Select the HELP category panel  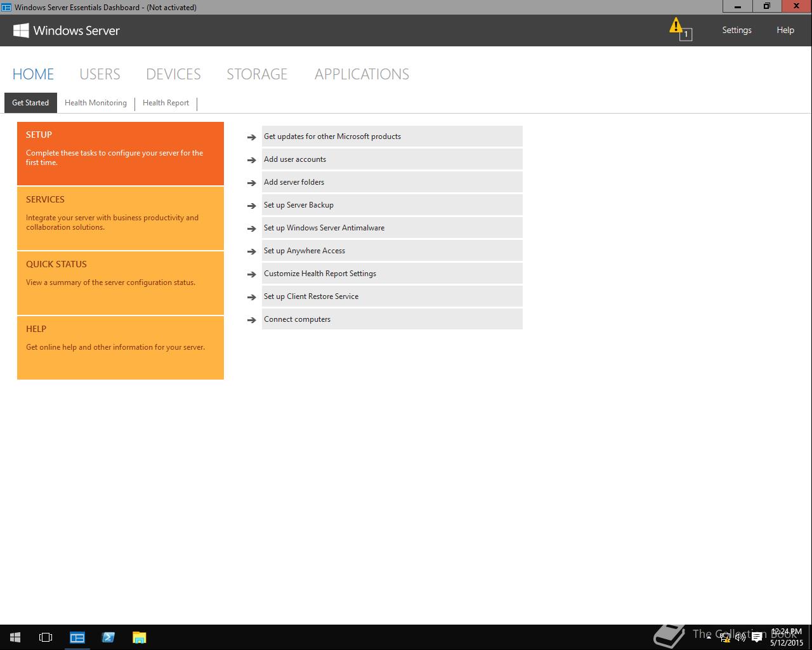click(121, 348)
